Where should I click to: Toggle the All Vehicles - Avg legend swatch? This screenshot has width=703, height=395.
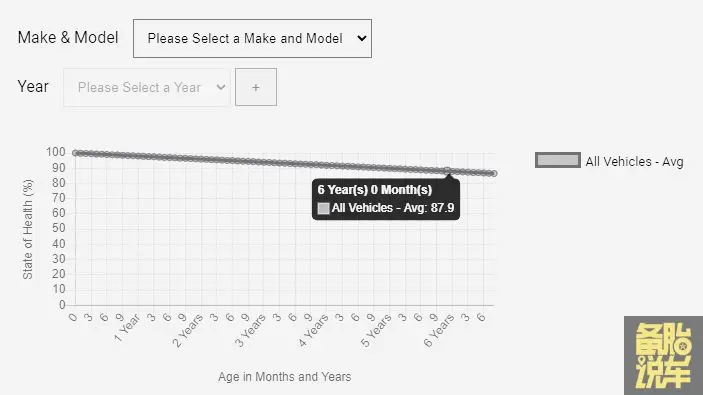tap(558, 161)
